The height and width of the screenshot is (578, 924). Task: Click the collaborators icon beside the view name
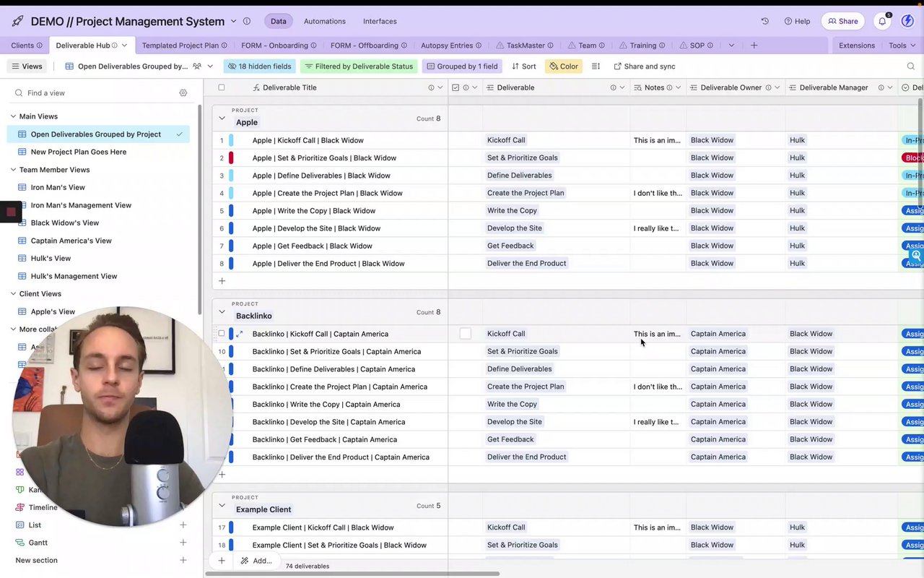click(197, 66)
